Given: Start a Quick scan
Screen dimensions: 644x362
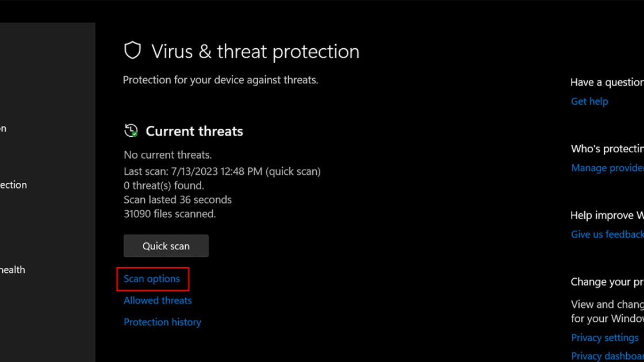Looking at the screenshot, I should pos(166,246).
